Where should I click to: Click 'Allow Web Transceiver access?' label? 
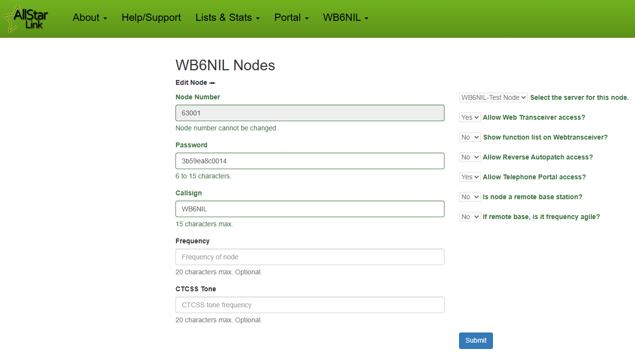coord(534,117)
